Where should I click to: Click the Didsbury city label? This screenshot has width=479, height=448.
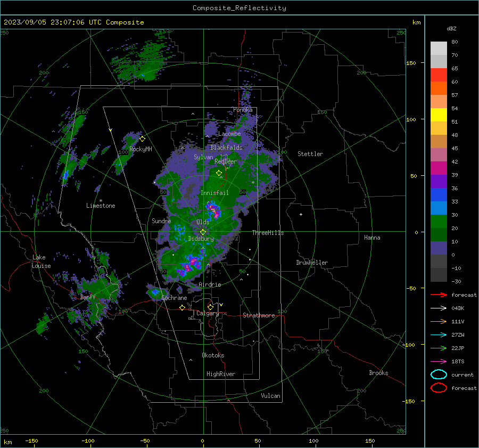(x=201, y=239)
